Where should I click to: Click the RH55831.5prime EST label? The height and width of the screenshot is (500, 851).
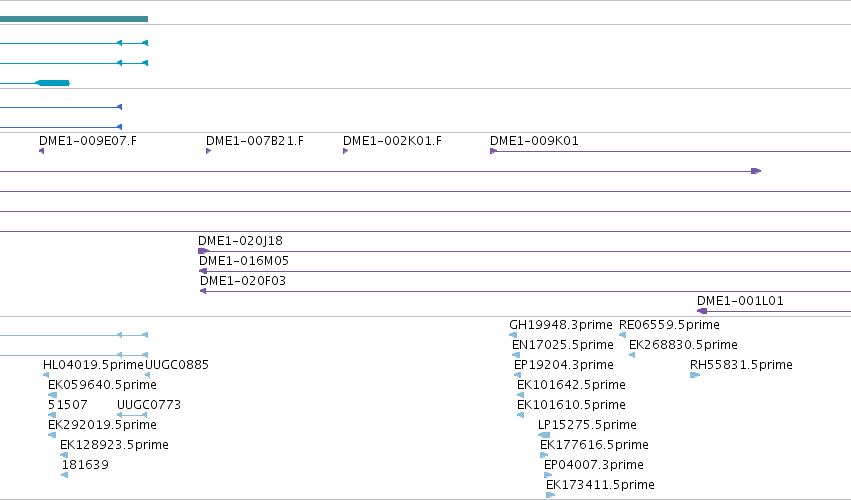[x=741, y=365]
